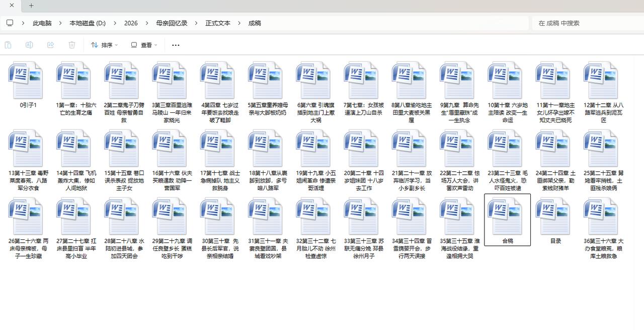Select the 10第十章 六岁地主陪读 document icon
The image size is (644, 330).
506,80
